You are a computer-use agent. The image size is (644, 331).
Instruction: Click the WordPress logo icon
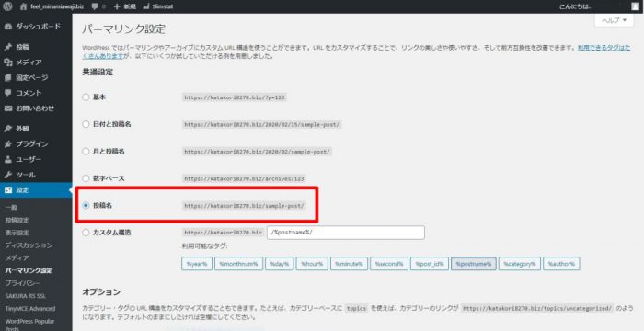(7, 6)
